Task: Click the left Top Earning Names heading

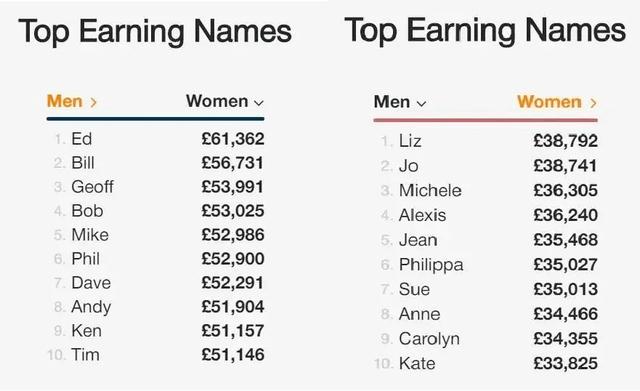Action: point(155,32)
